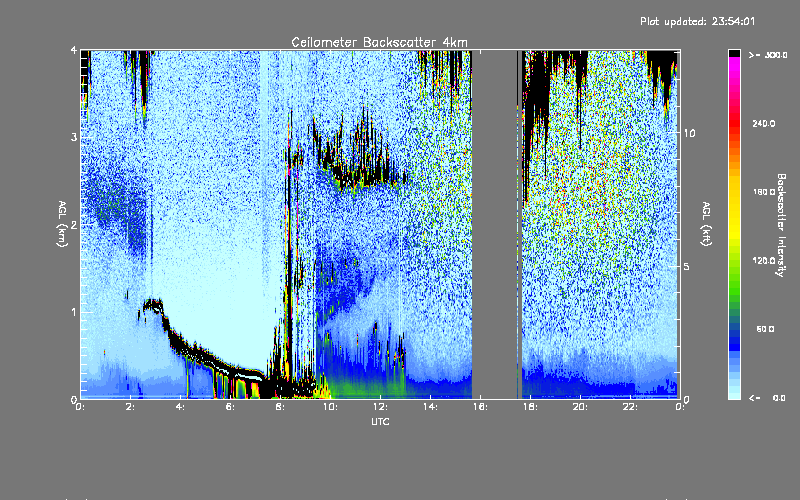Click the '22:' tick on the UTC axis
Screen dimensions: 800x500
point(631,407)
